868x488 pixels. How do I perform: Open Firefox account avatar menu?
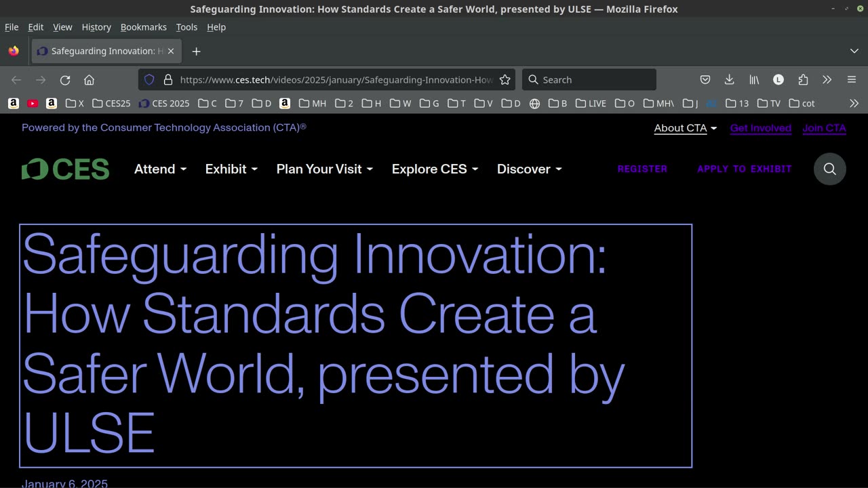coord(778,80)
